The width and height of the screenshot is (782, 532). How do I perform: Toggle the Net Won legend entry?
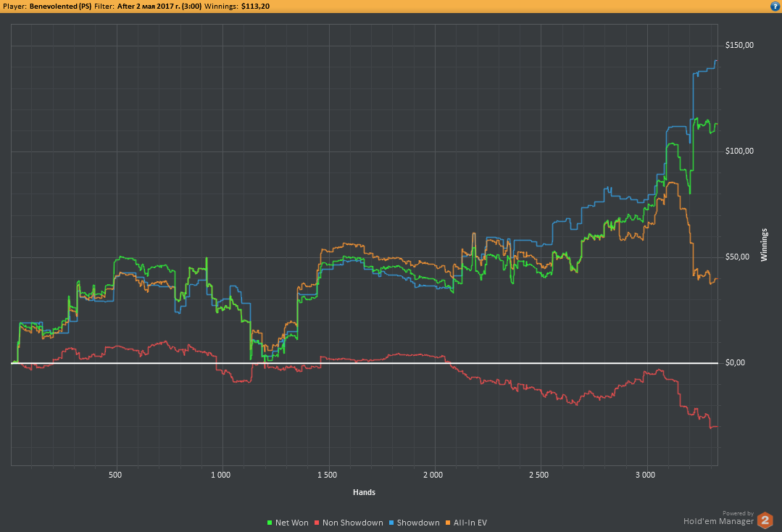[x=288, y=523]
